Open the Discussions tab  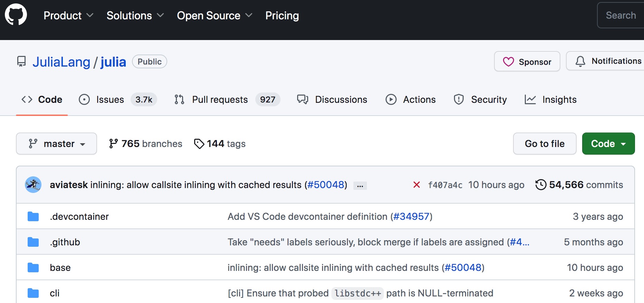coord(332,99)
